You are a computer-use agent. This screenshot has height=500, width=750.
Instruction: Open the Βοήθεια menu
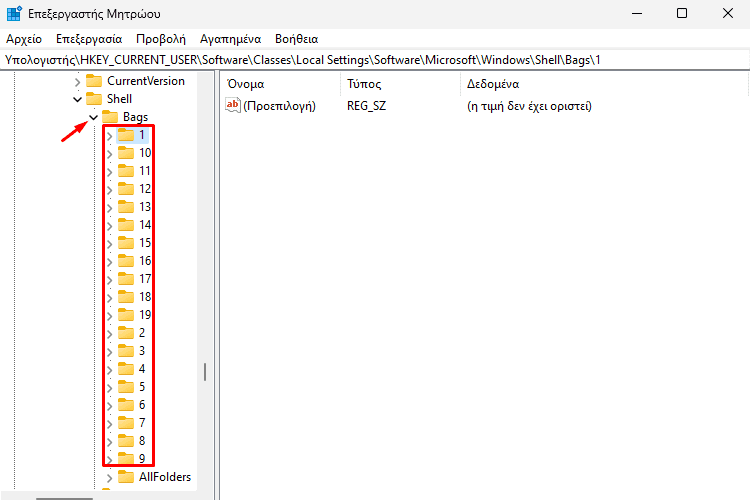click(297, 39)
